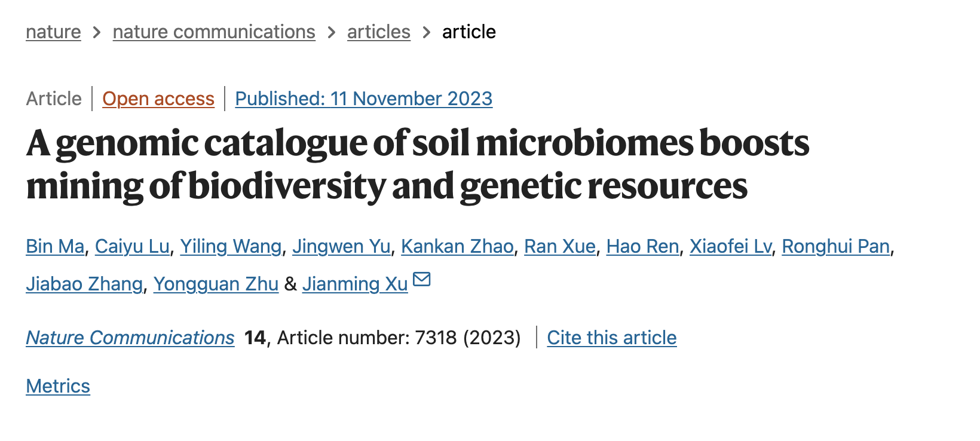Go to the nature breadcrumb link
980x441 pixels.
coord(53,32)
